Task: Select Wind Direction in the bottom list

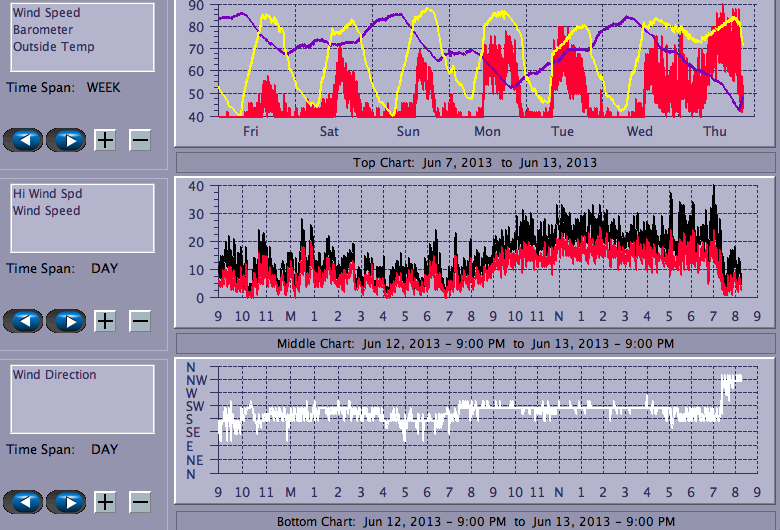Action: point(55,375)
